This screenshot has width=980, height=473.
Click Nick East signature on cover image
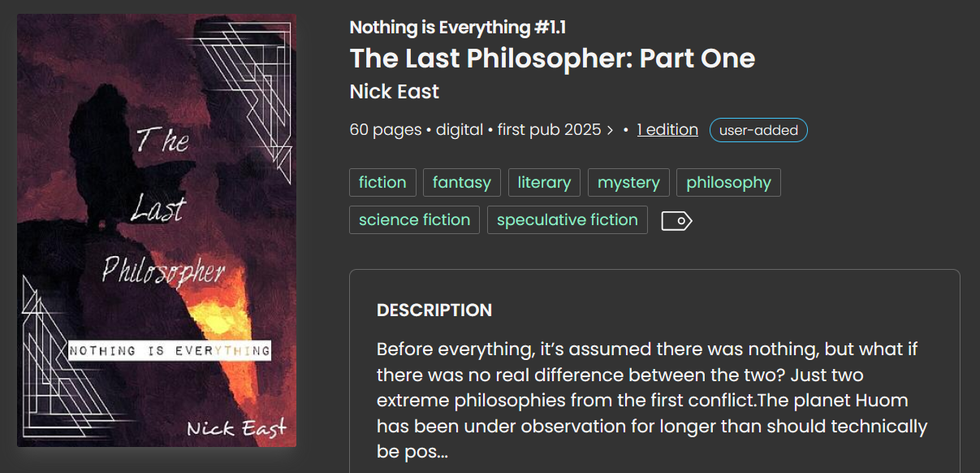[236, 427]
